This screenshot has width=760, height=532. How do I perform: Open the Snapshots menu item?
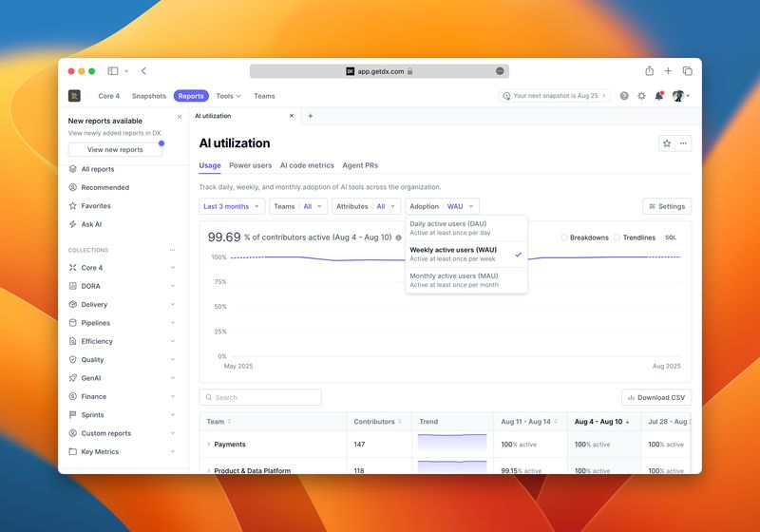click(149, 96)
